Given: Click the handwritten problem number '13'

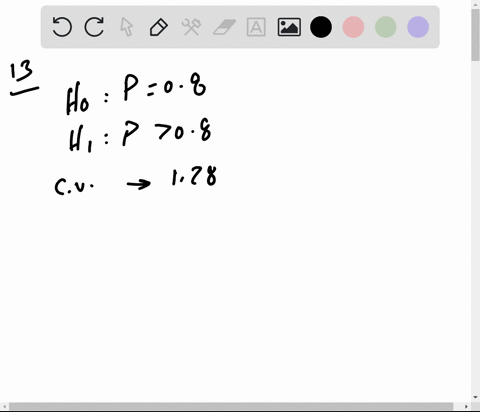Looking at the screenshot, I should [22, 71].
